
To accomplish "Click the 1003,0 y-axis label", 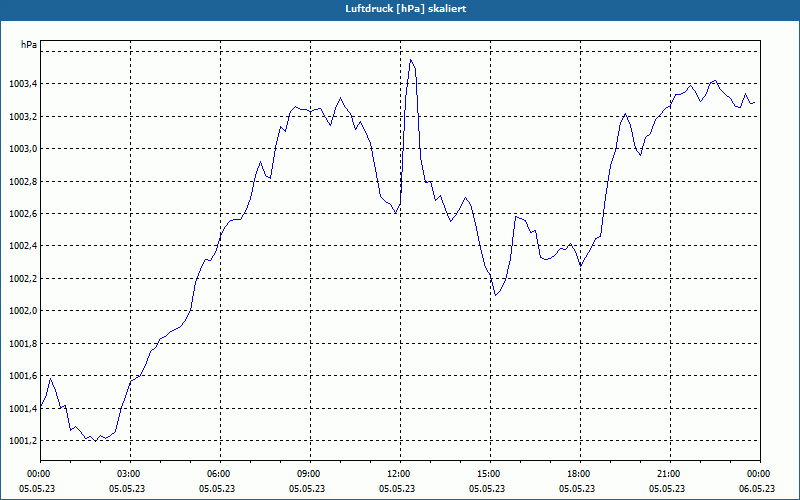I will click(23, 148).
